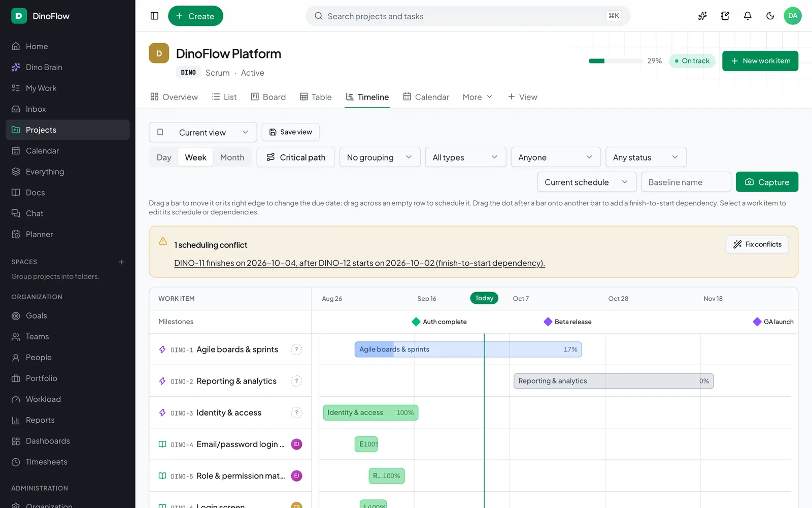Open the DINO-11 scheduling conflict link
Image resolution: width=812 pixels, height=508 pixels.
(x=359, y=263)
